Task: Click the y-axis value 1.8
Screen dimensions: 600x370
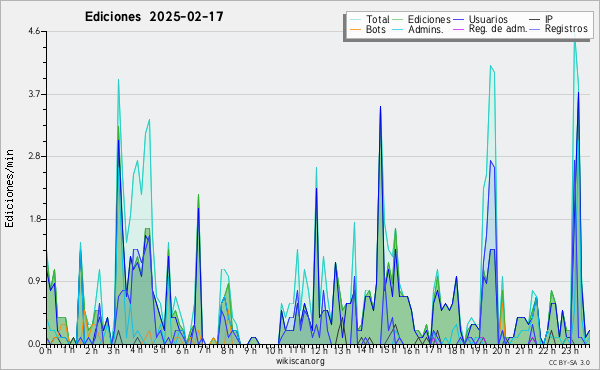Action: [34, 219]
